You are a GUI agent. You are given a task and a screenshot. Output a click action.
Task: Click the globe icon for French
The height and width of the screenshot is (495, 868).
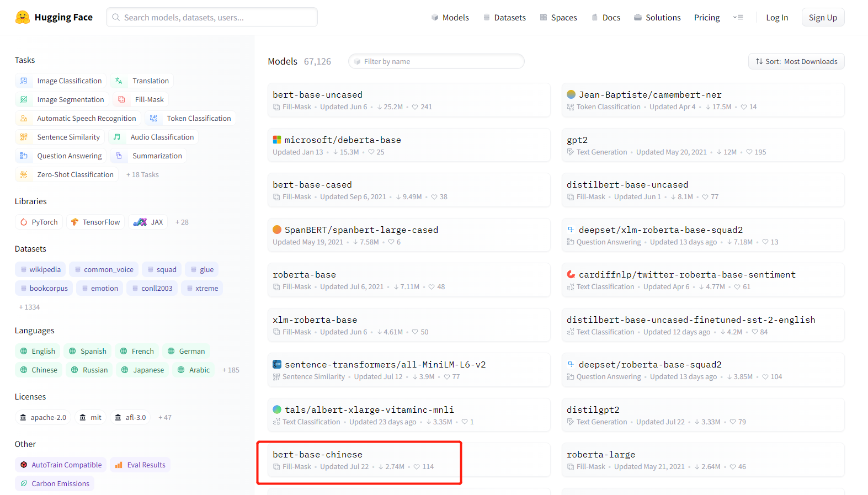(124, 352)
